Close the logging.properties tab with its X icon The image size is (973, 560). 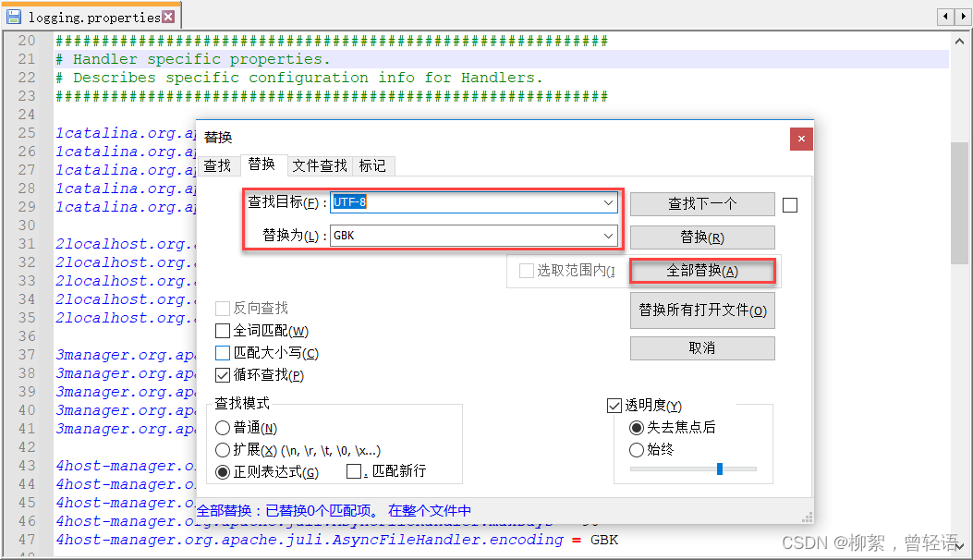(168, 17)
